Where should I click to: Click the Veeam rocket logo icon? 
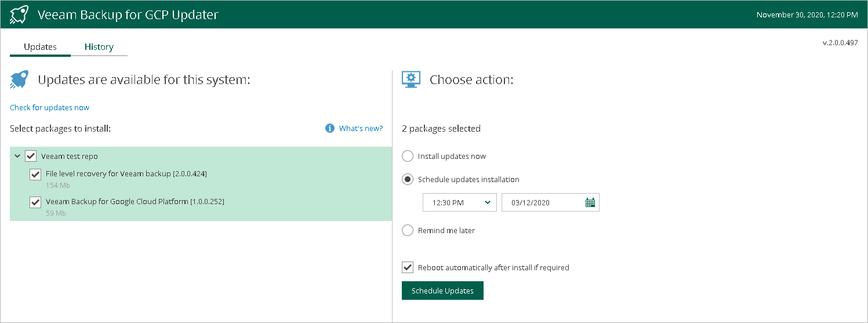pyautogui.click(x=19, y=14)
